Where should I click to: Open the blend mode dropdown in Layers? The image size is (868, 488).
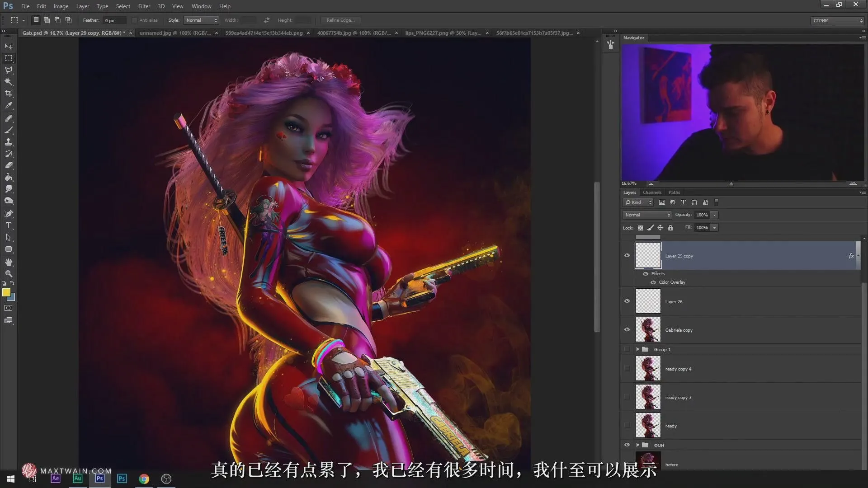pyautogui.click(x=647, y=215)
